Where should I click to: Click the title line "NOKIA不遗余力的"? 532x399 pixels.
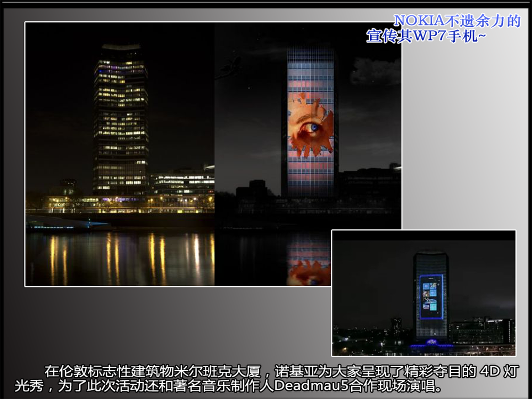pyautogui.click(x=456, y=21)
